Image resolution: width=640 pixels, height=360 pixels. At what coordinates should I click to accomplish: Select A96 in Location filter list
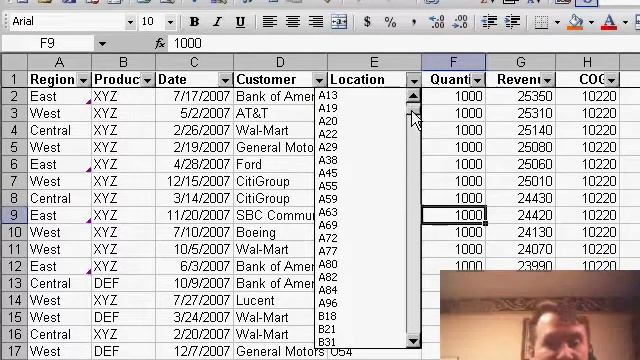pos(328,303)
